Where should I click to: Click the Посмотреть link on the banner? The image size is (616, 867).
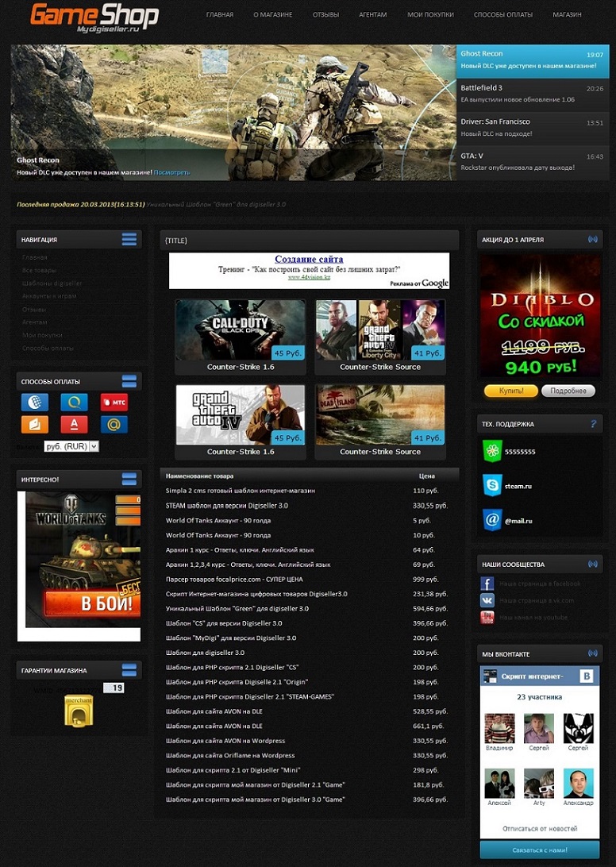click(171, 172)
